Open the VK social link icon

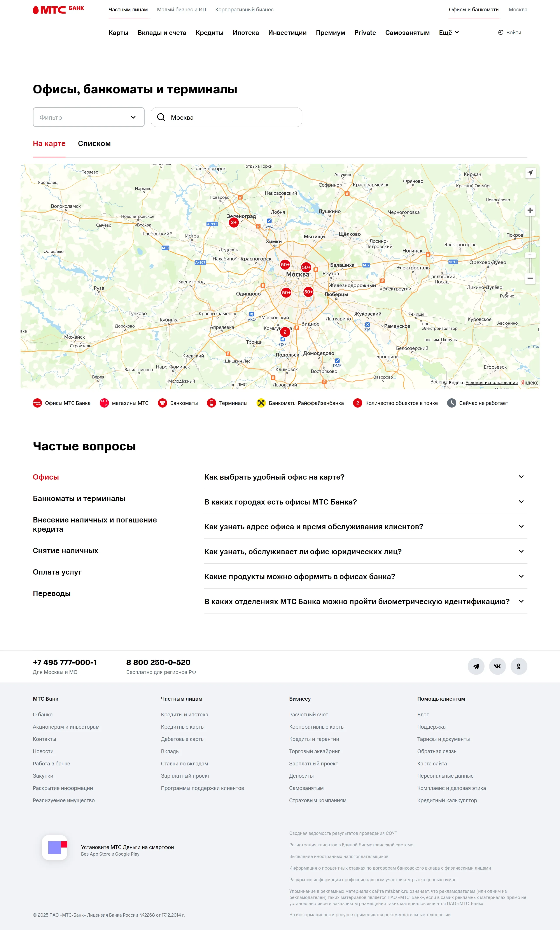(x=497, y=666)
